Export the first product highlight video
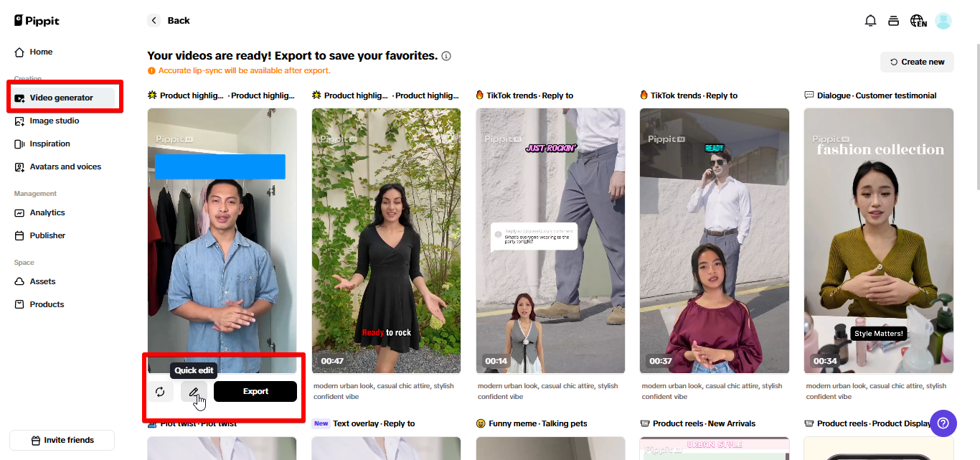The width and height of the screenshot is (980, 460). [255, 392]
